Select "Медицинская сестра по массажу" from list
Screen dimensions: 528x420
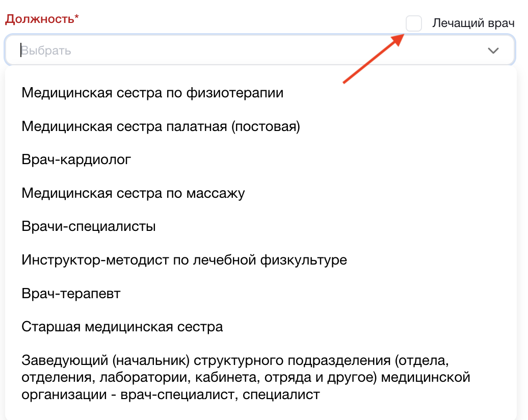133,193
